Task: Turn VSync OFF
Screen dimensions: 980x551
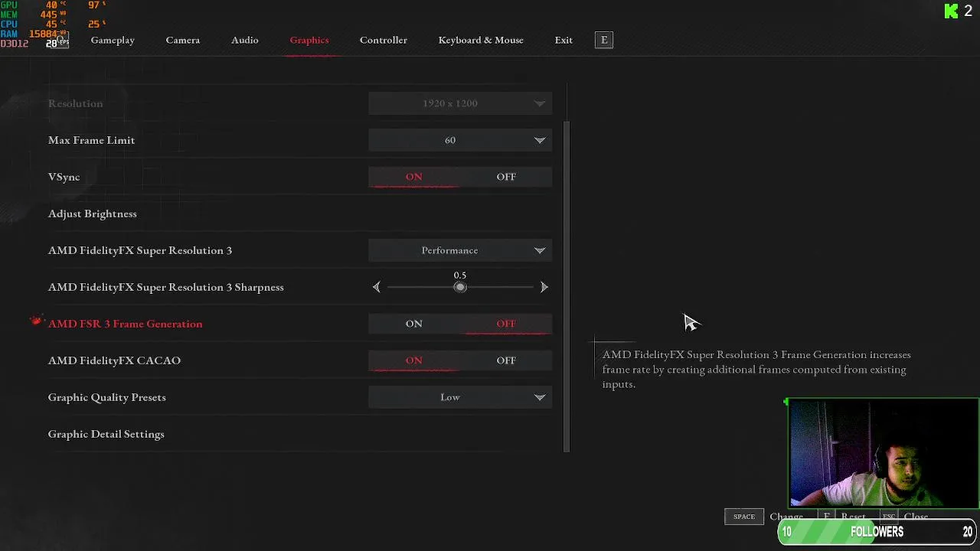Action: [x=506, y=177]
